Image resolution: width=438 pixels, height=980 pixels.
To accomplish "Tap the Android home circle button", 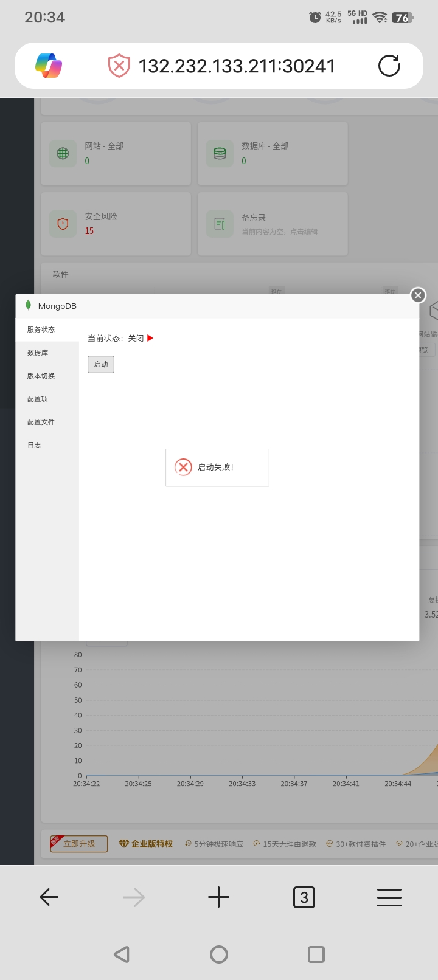I will 219,954.
